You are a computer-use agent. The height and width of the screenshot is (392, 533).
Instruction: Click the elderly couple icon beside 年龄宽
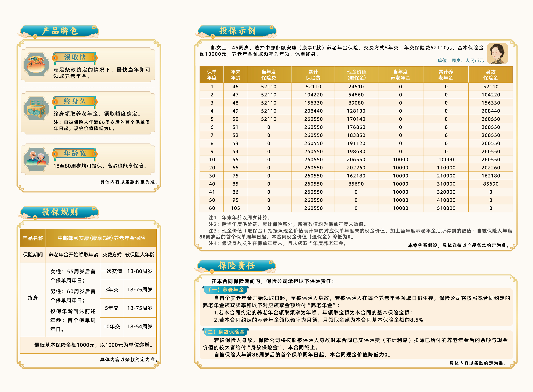(36, 159)
